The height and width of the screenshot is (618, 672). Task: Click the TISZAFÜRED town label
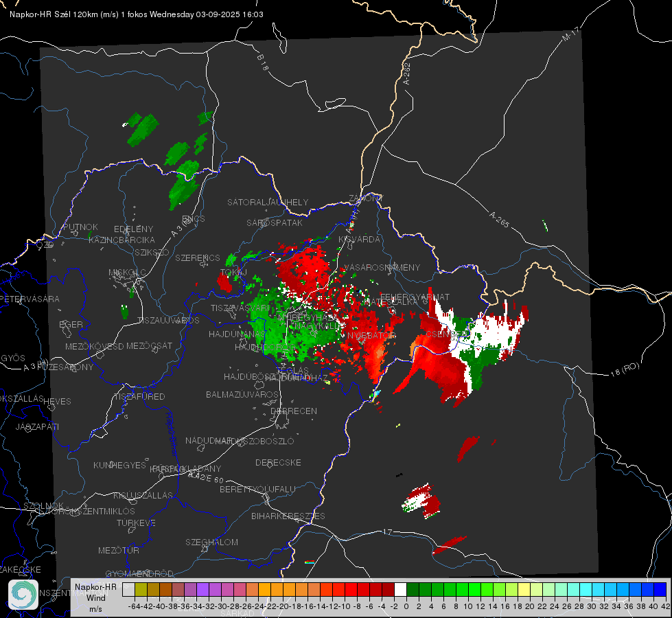click(x=139, y=397)
